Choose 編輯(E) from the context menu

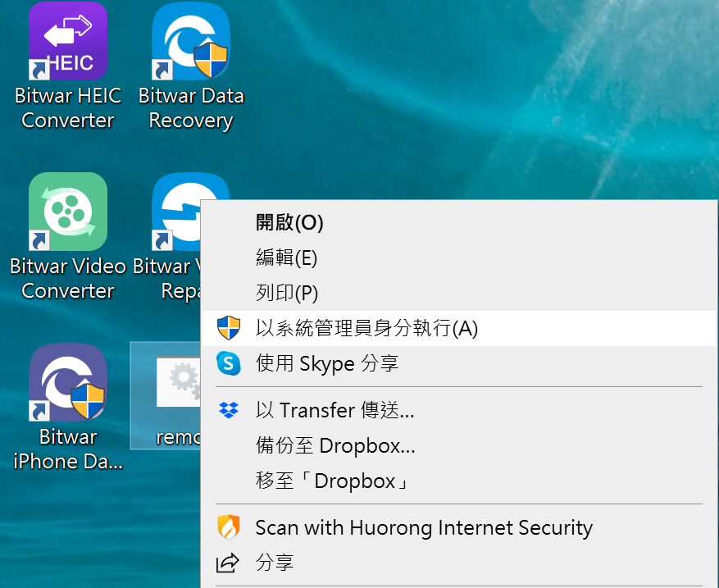(x=458, y=258)
